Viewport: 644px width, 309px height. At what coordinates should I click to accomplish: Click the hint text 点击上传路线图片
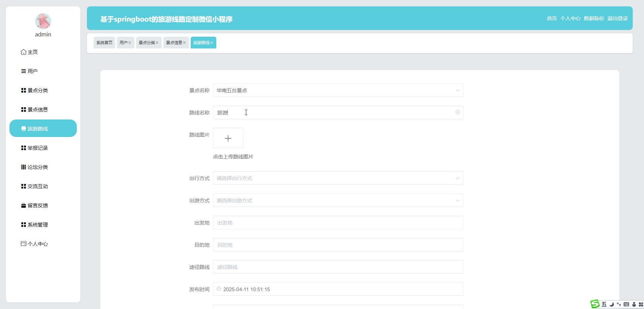coord(233,157)
